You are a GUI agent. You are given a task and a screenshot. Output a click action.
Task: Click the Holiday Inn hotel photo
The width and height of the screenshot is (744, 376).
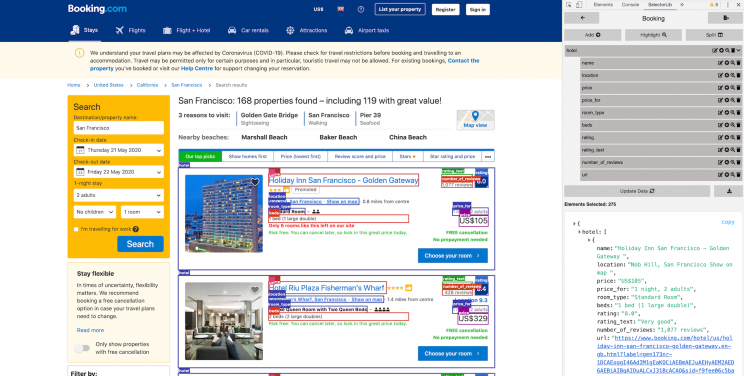click(223, 214)
